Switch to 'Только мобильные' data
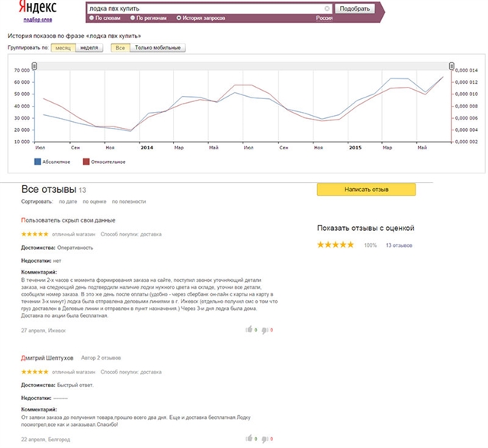 pyautogui.click(x=159, y=48)
